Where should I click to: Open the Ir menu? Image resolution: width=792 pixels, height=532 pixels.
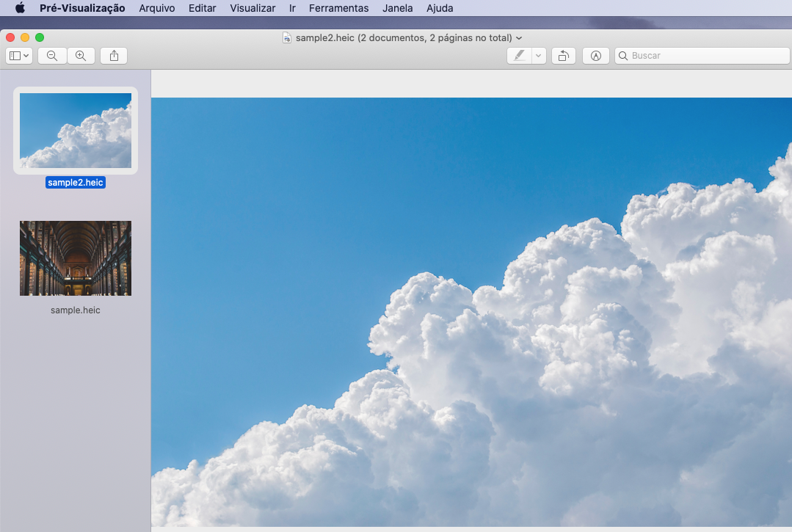(x=292, y=8)
